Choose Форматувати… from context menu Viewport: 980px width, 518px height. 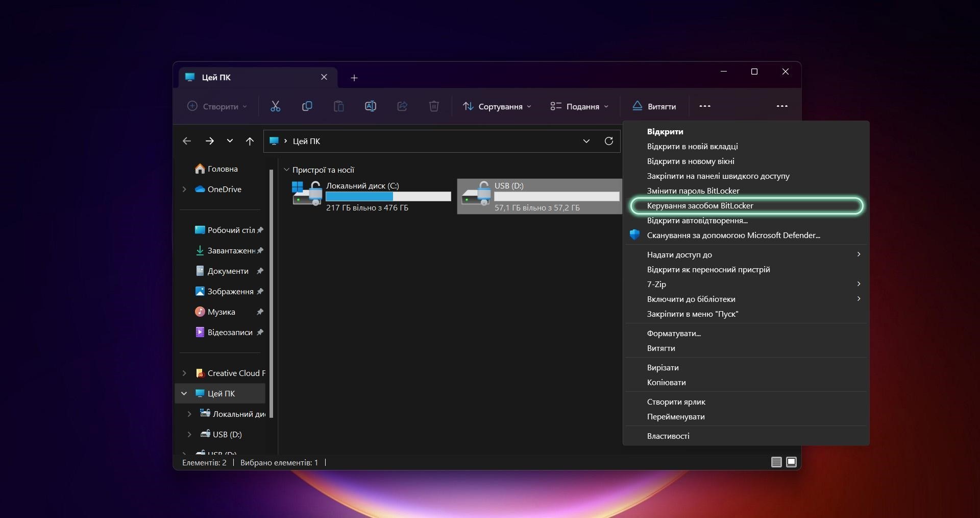click(x=674, y=334)
